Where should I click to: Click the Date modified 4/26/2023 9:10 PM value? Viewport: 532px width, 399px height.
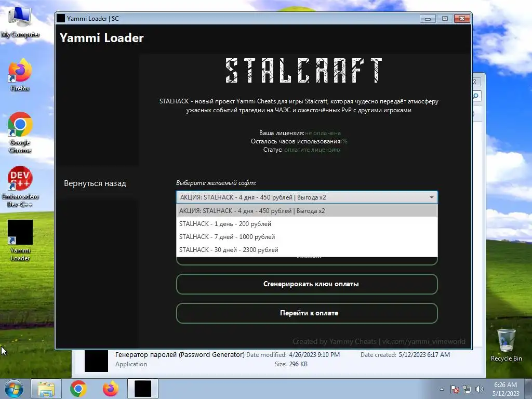coord(314,354)
